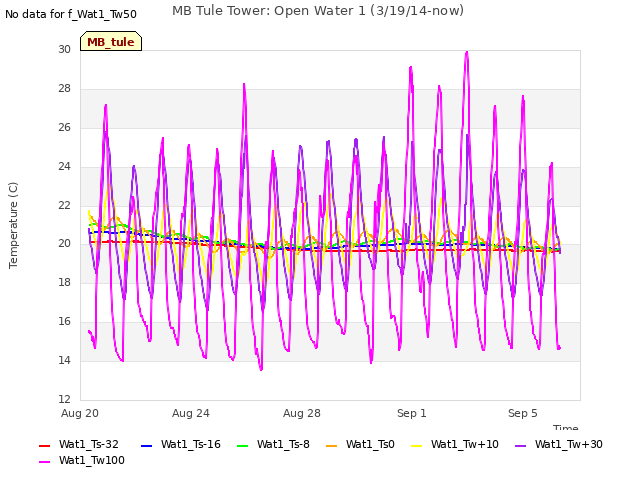Click the MB_tule label box

(x=111, y=41)
